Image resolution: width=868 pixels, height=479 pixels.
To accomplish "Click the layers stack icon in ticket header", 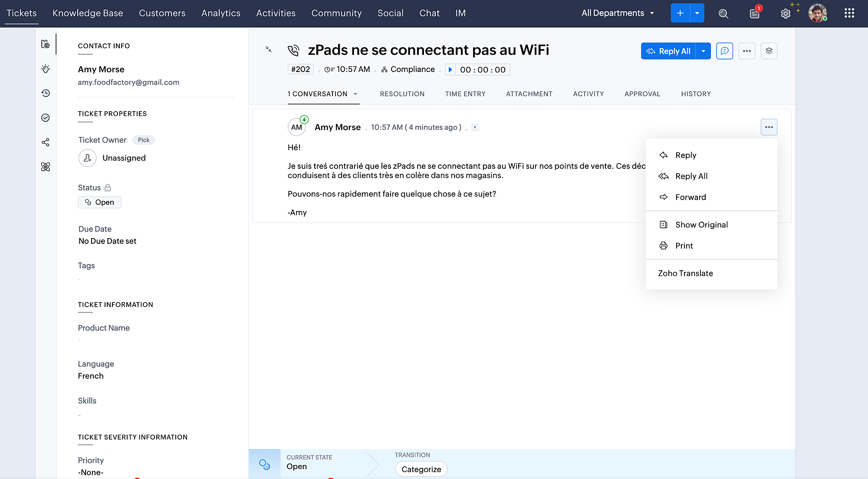I will pos(769,51).
